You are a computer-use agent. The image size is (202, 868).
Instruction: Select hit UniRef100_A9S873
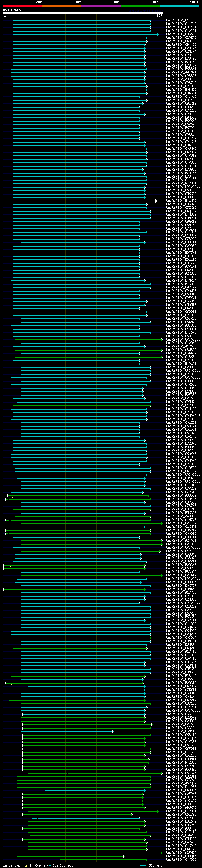click(x=181, y=76)
